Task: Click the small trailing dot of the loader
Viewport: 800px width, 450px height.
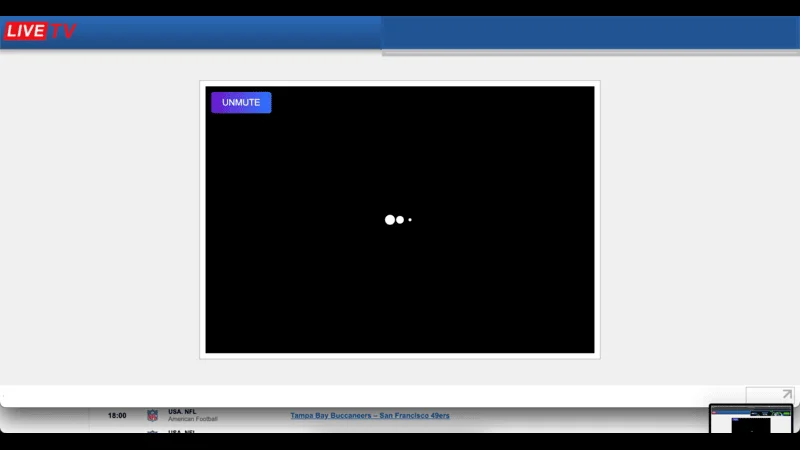Action: [410, 220]
